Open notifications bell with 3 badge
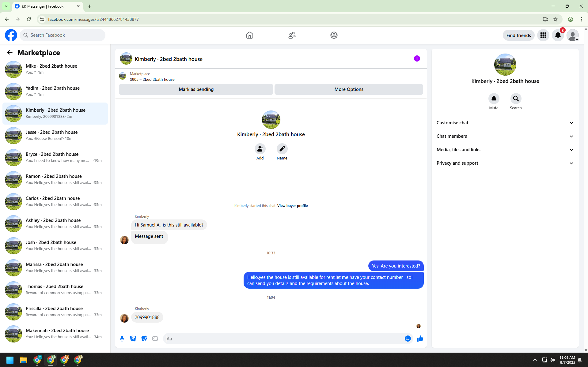 [x=558, y=35]
